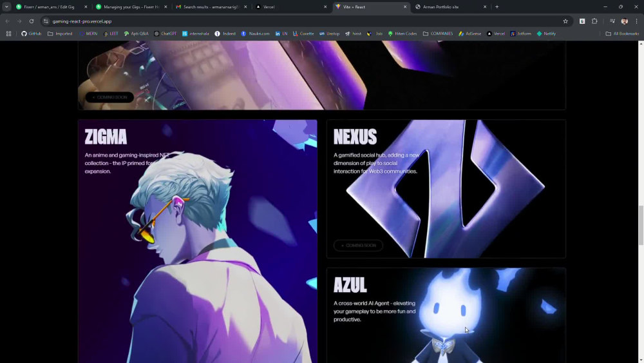Viewport: 644px width, 363px height.
Task: Expand the All Bookmarks folder
Action: [622, 34]
